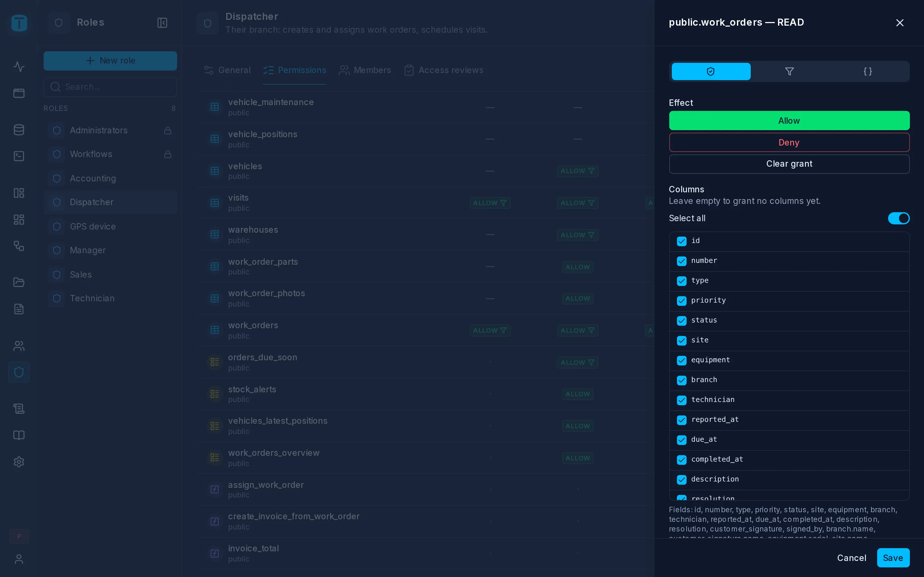Click the Clear grant button
924x577 pixels.
click(x=789, y=164)
